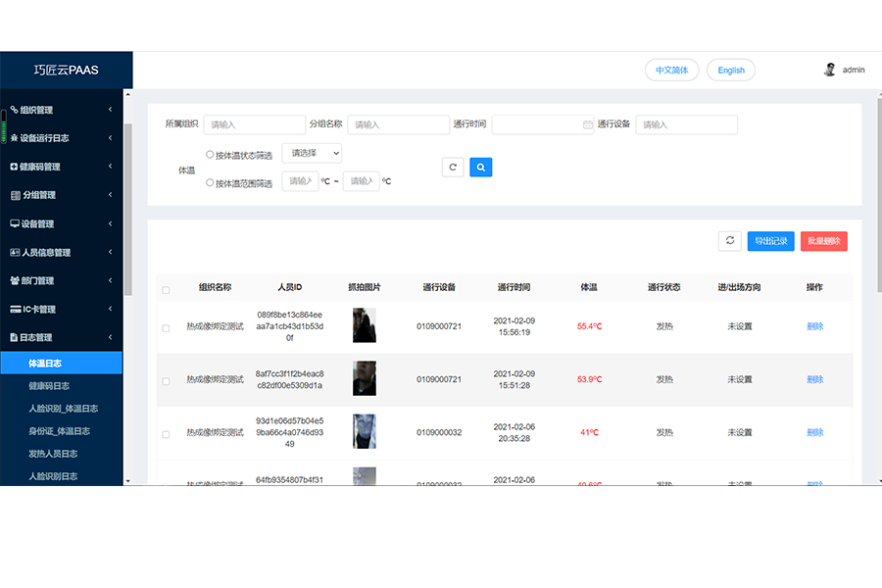Click the admin username text
Image resolution: width=882 pixels, height=588 pixels.
[854, 70]
